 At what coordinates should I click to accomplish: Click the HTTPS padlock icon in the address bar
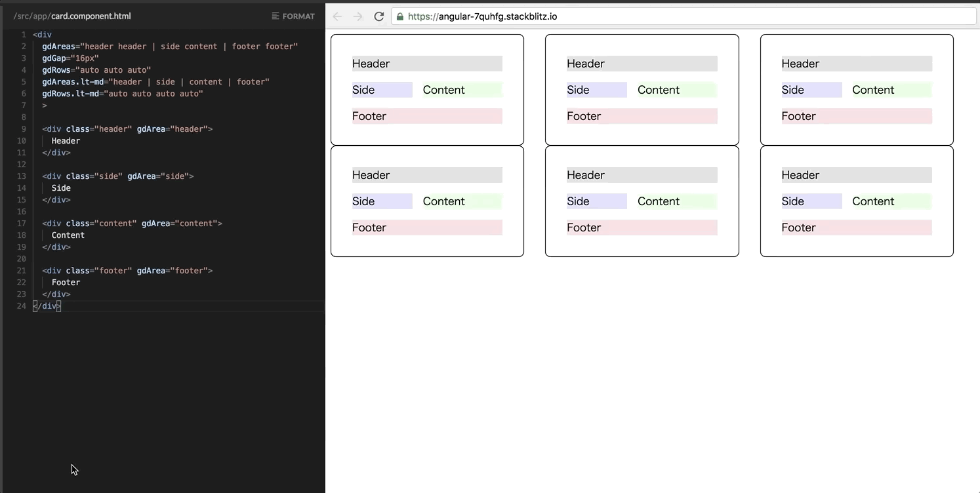pos(399,16)
